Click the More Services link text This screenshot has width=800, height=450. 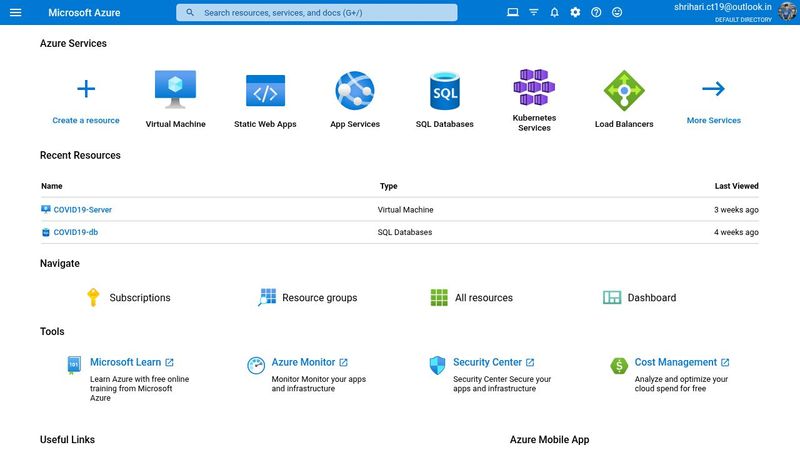click(713, 120)
